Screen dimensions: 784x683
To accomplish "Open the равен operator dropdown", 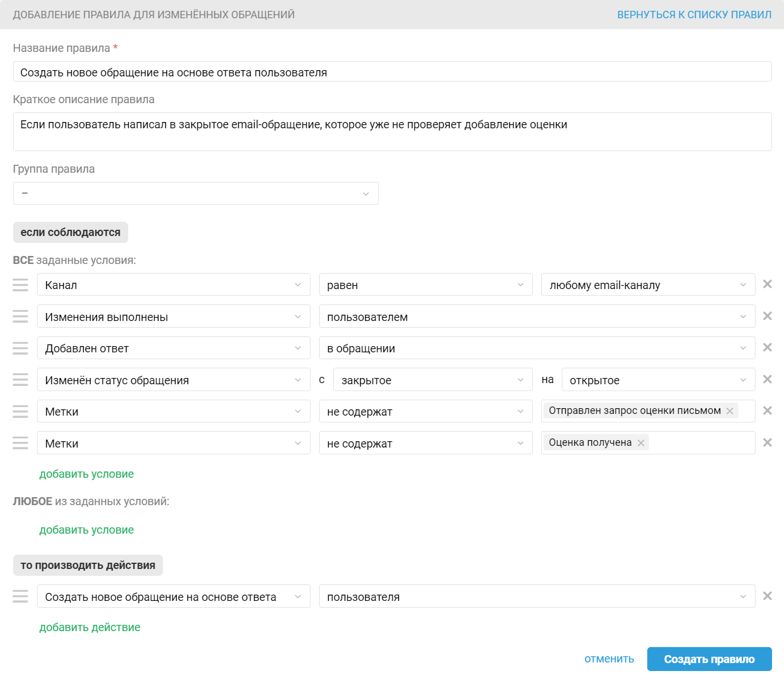I will (x=425, y=285).
